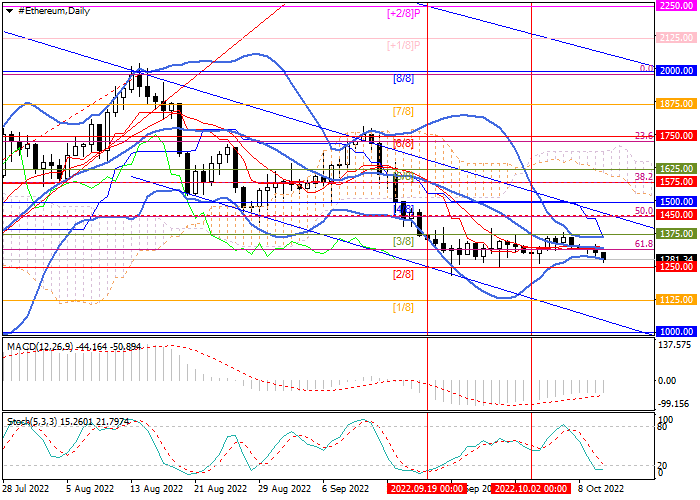Select the [8/8] Murrey level label
700x500 pixels.
402,79
